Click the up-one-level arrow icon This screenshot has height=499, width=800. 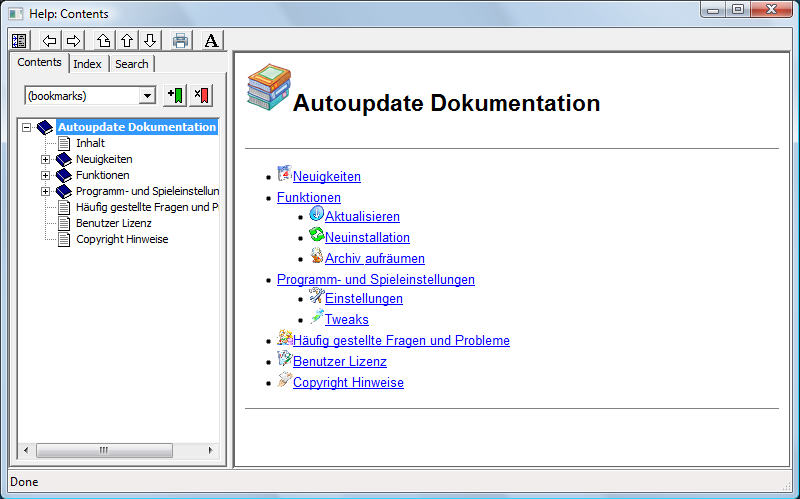coord(104,41)
